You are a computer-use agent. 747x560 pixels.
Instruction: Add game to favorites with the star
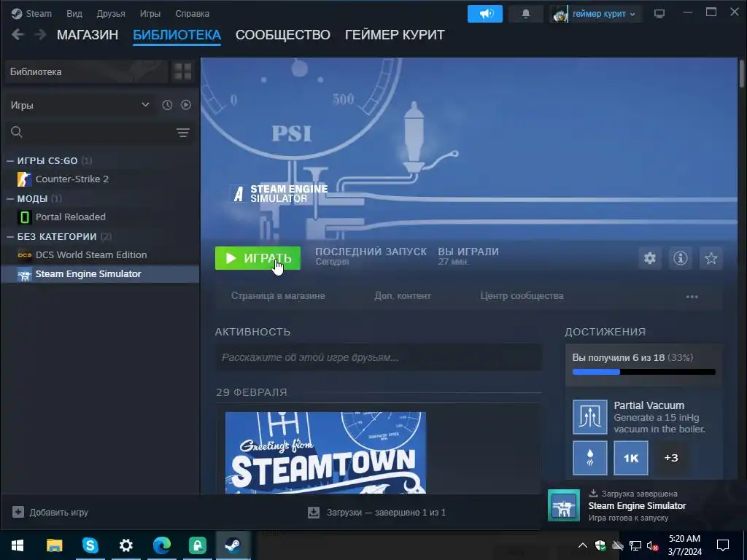tap(711, 258)
